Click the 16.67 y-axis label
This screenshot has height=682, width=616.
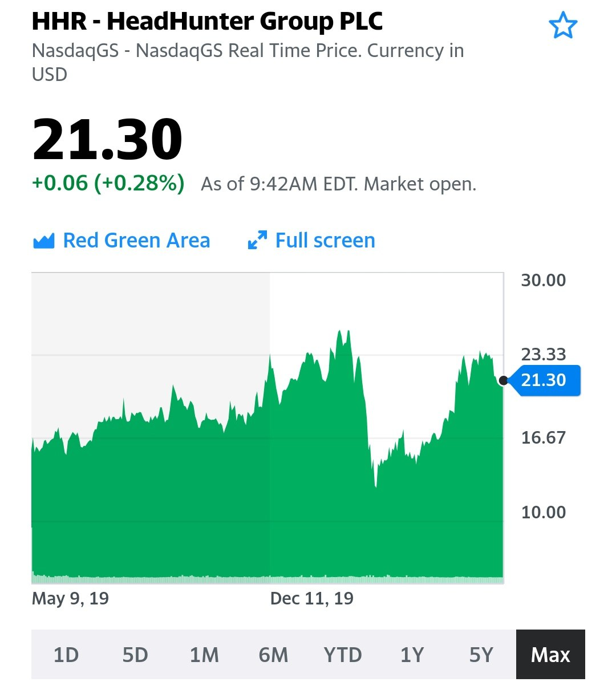[x=544, y=437]
